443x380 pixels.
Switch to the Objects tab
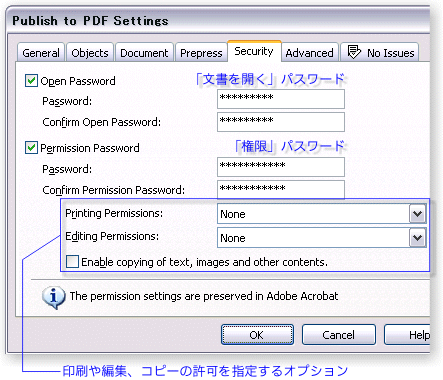[x=90, y=53]
